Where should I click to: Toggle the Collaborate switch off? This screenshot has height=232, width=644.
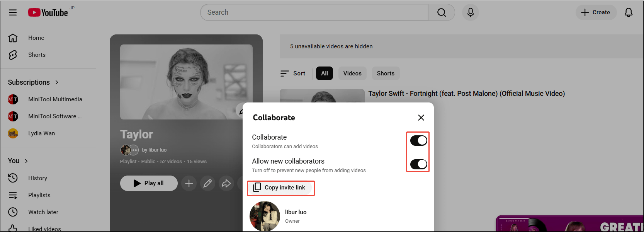point(418,140)
